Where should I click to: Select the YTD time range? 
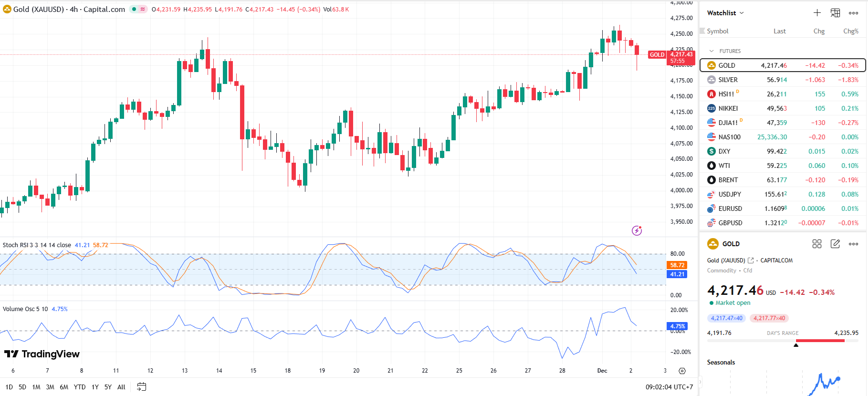coord(80,387)
